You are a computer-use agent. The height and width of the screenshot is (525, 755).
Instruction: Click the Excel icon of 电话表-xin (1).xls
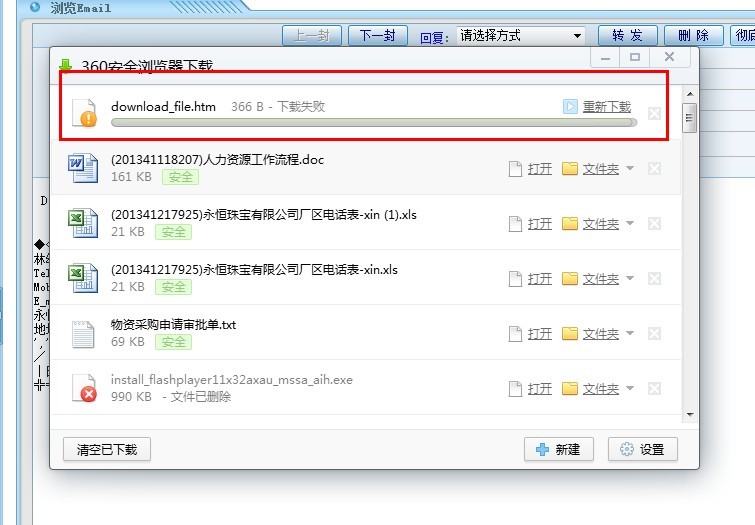(82, 222)
